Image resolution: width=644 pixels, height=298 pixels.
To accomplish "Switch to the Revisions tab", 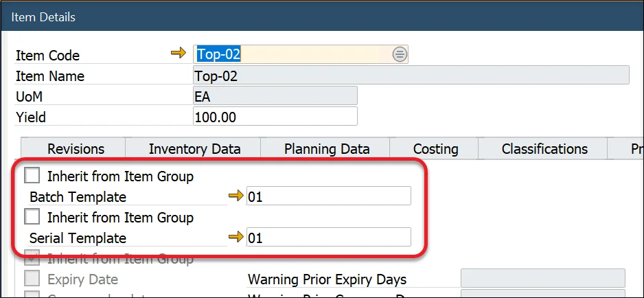I will coord(76,148).
